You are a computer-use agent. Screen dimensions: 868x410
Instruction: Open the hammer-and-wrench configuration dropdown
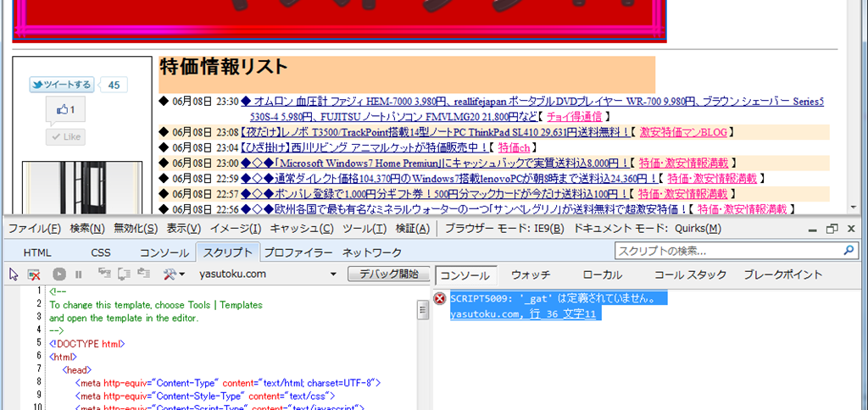point(174,274)
